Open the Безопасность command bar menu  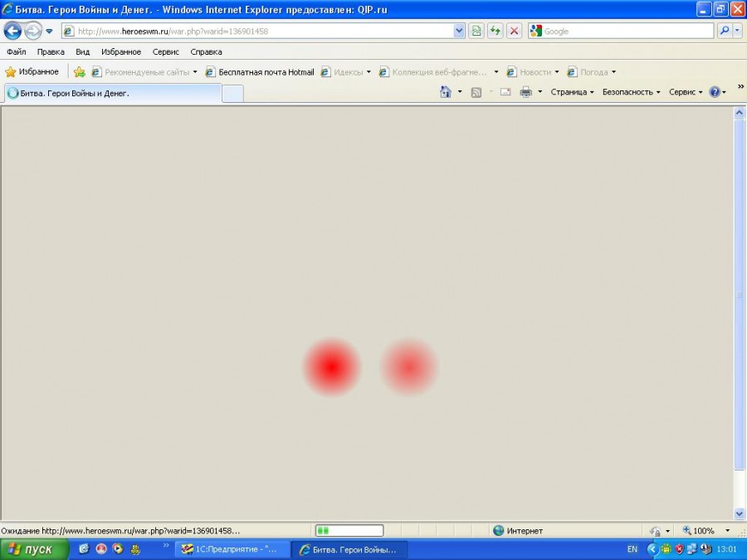pos(632,92)
